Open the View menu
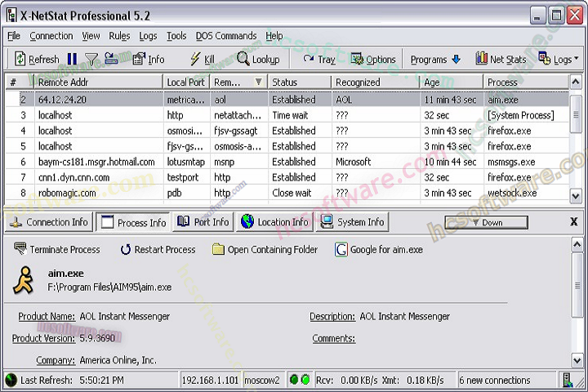The image size is (588, 392). 91,36
